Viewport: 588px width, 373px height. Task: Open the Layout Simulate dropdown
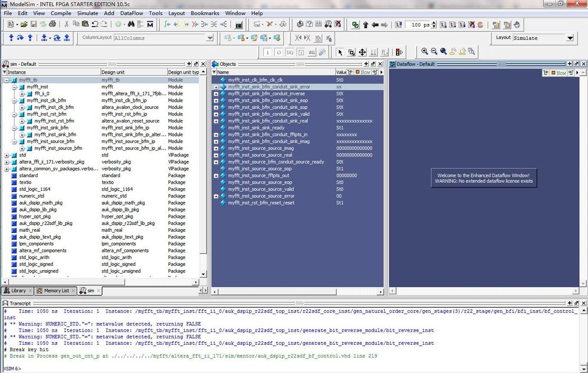pos(569,38)
